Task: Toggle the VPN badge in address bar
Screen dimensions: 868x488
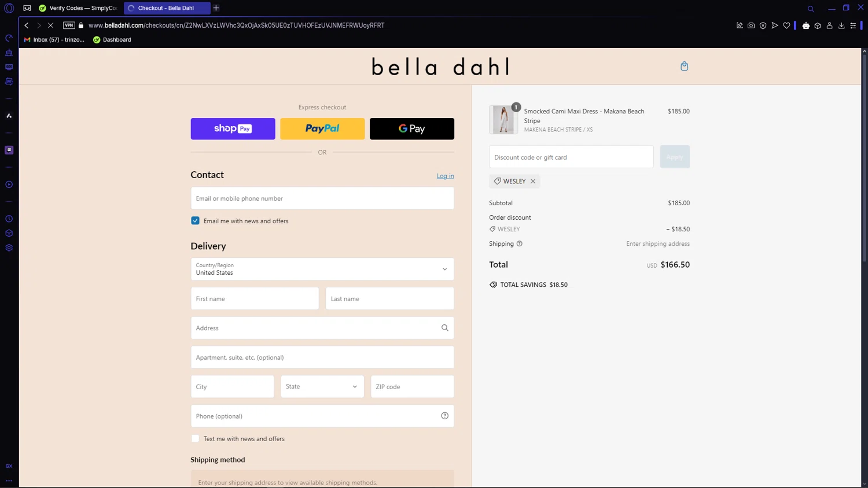Action: [x=69, y=25]
